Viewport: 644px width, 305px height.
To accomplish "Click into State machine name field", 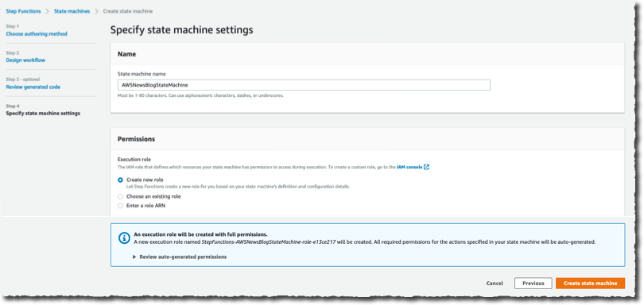I will (304, 84).
